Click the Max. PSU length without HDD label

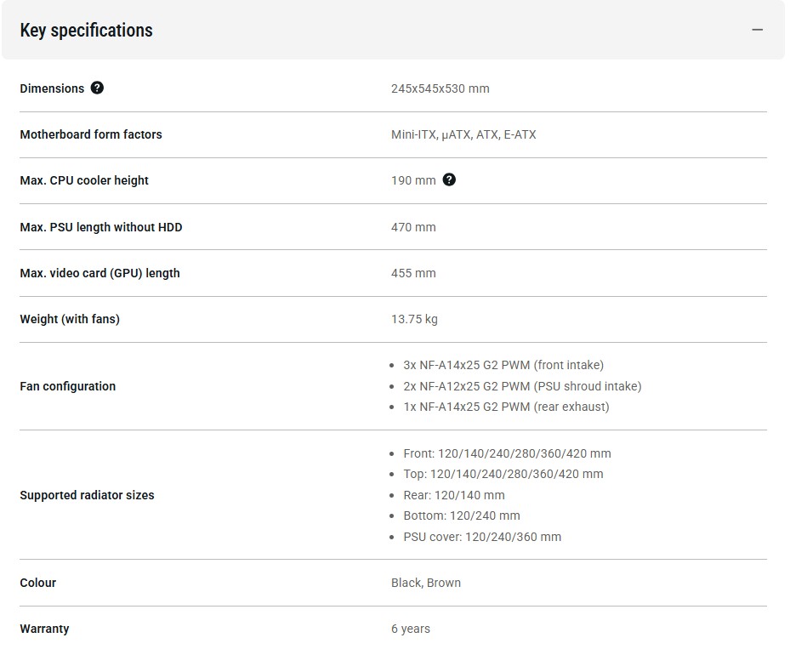[100, 227]
